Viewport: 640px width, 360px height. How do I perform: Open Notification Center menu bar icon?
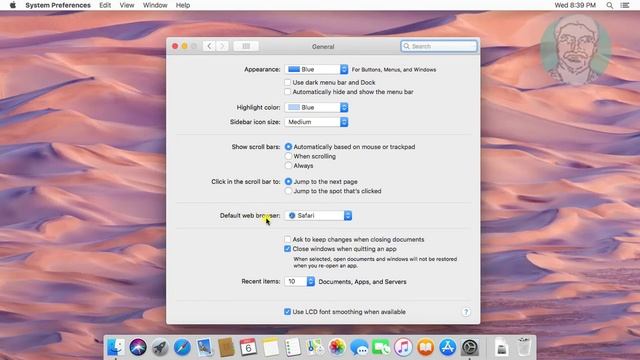click(x=625, y=5)
